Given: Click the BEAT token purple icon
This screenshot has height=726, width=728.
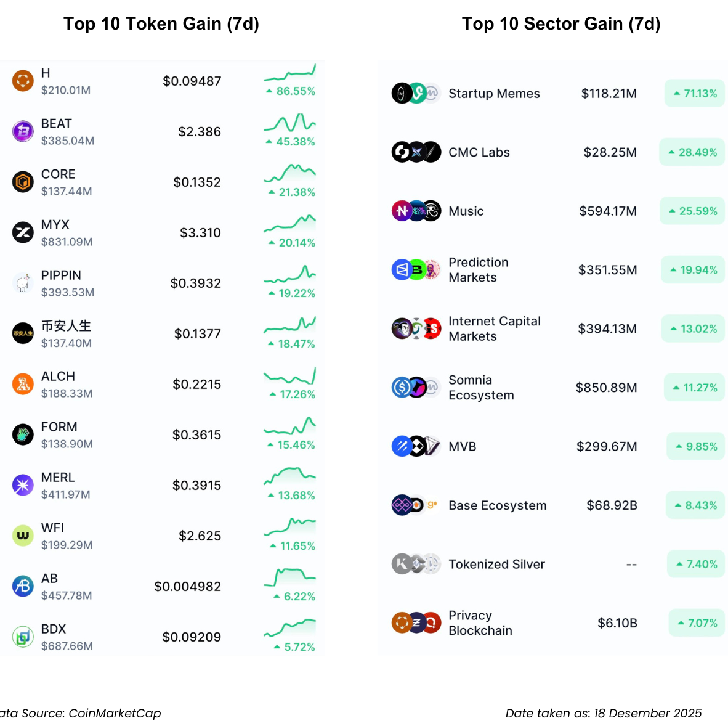Looking at the screenshot, I should (x=23, y=131).
